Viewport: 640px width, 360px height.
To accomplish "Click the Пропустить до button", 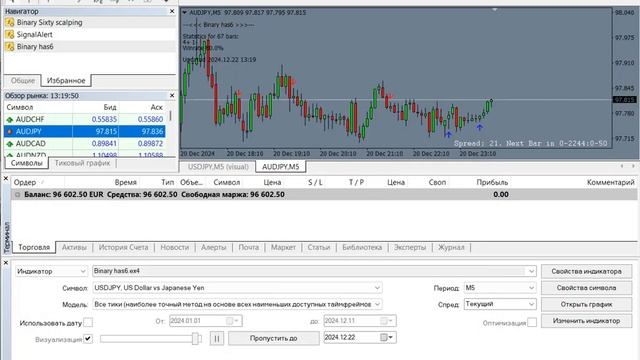I will tap(273, 338).
